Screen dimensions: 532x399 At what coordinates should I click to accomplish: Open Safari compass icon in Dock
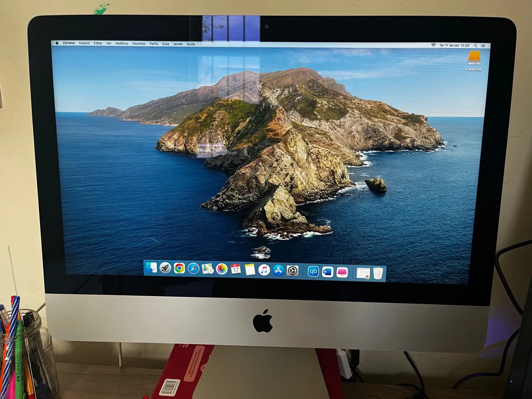pyautogui.click(x=193, y=269)
